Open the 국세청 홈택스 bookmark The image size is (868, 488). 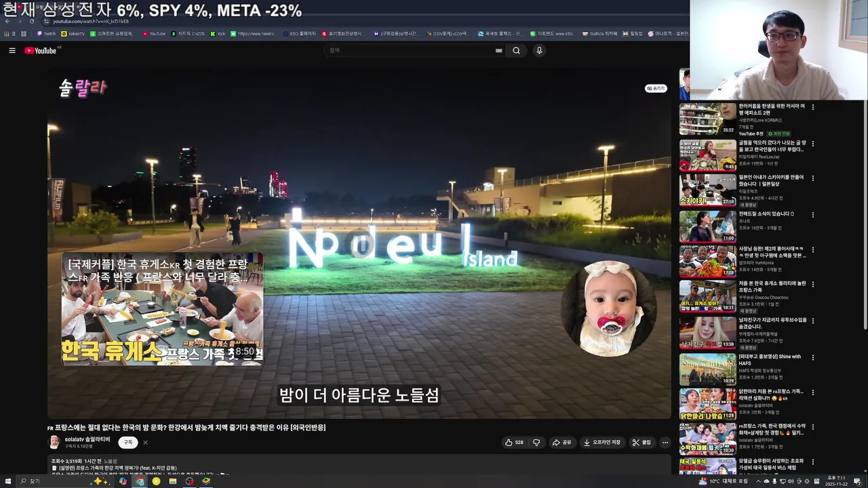click(x=500, y=33)
